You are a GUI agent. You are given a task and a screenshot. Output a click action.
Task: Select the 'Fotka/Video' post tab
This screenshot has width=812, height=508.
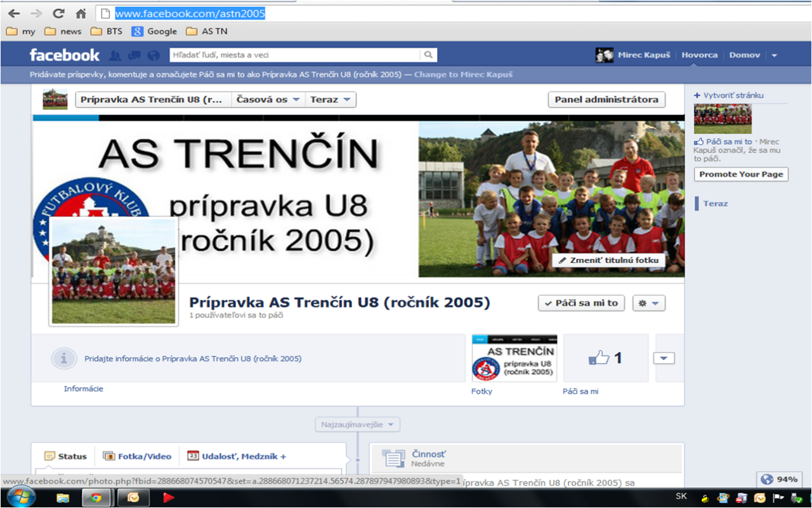(x=138, y=456)
